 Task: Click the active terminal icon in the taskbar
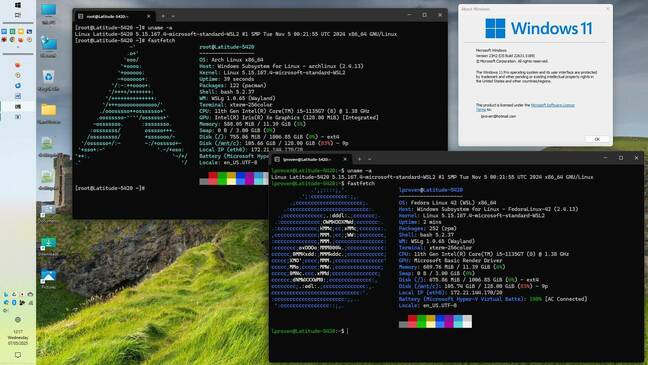pyautogui.click(x=18, y=107)
